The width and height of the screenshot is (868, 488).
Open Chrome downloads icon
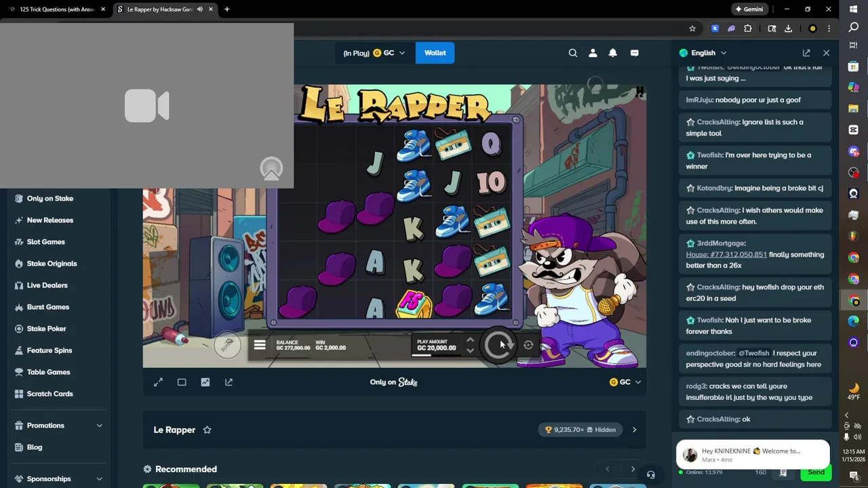pyautogui.click(x=788, y=28)
